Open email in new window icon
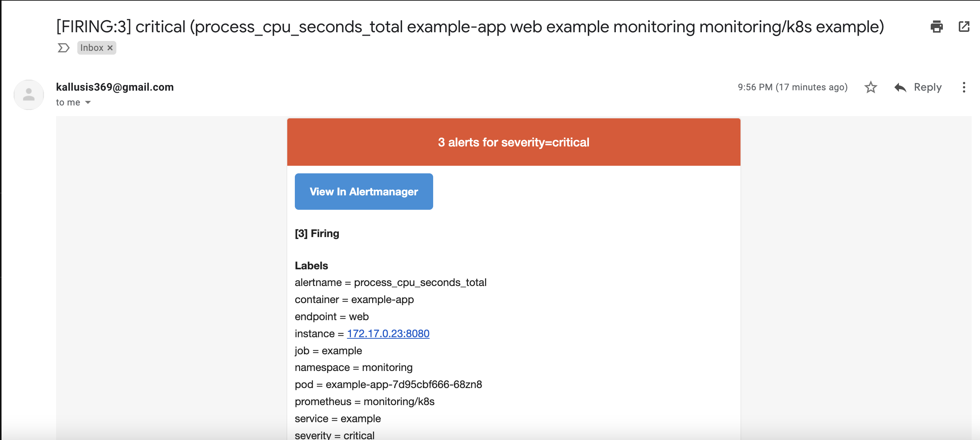980x440 pixels. point(964,27)
